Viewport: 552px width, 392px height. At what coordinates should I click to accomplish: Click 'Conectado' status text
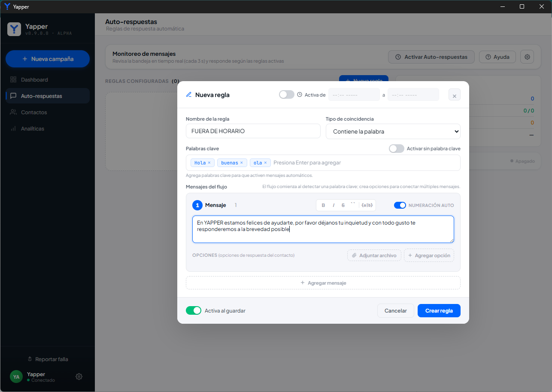click(x=43, y=380)
